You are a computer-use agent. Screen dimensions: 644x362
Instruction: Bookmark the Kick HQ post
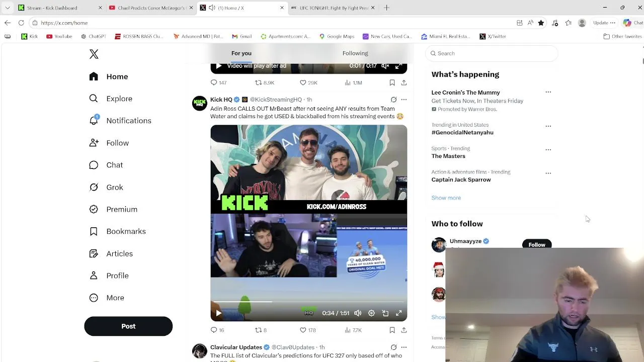[392, 330]
